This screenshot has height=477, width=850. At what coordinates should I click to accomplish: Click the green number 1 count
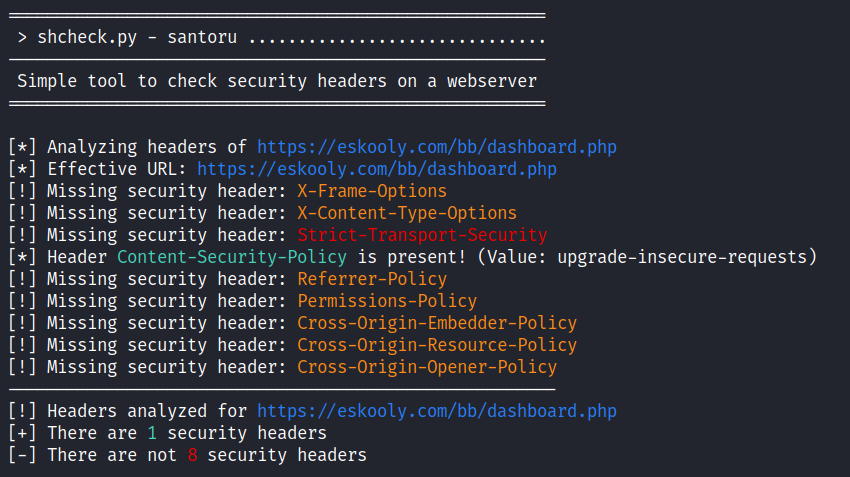point(152,433)
